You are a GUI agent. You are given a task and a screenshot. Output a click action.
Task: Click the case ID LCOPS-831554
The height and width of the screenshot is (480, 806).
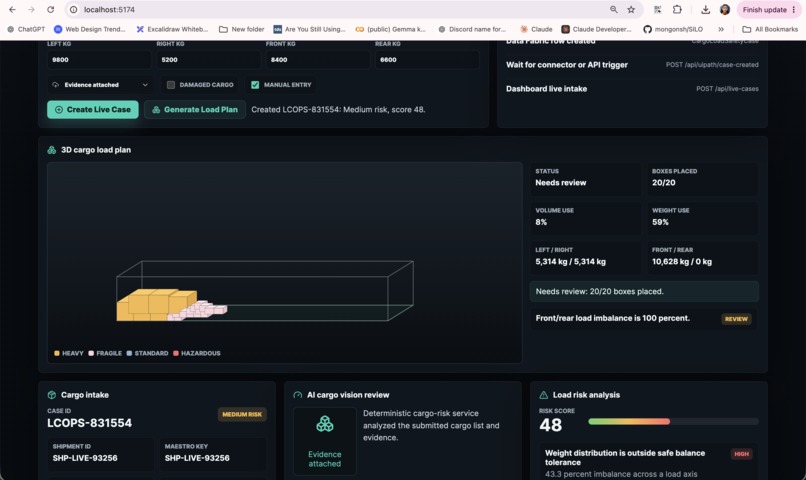click(89, 423)
